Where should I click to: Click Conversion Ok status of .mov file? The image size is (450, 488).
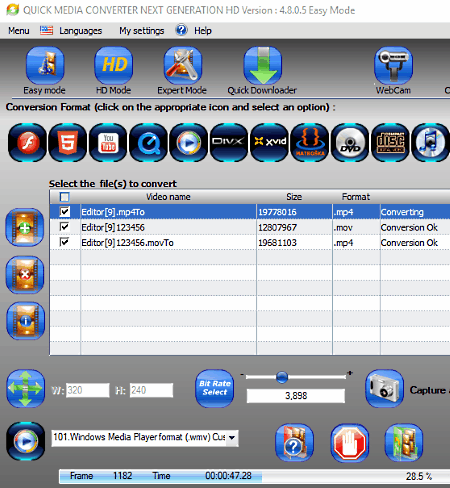pyautogui.click(x=409, y=227)
